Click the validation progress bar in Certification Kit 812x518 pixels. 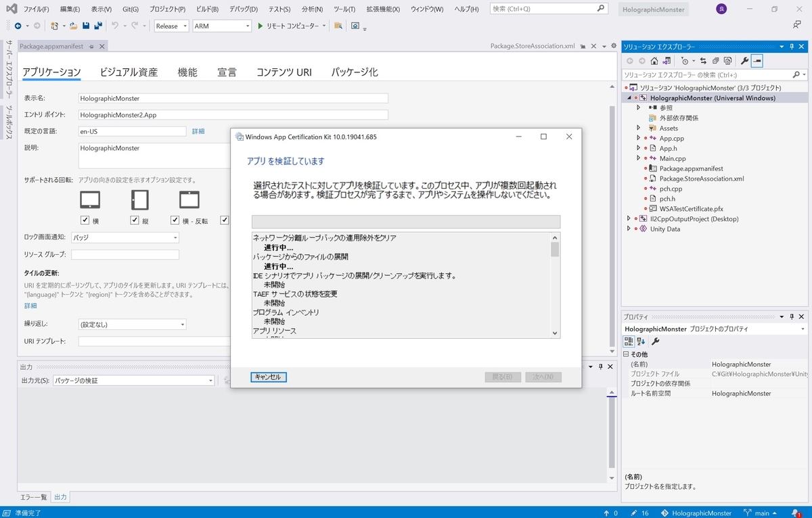(406, 222)
